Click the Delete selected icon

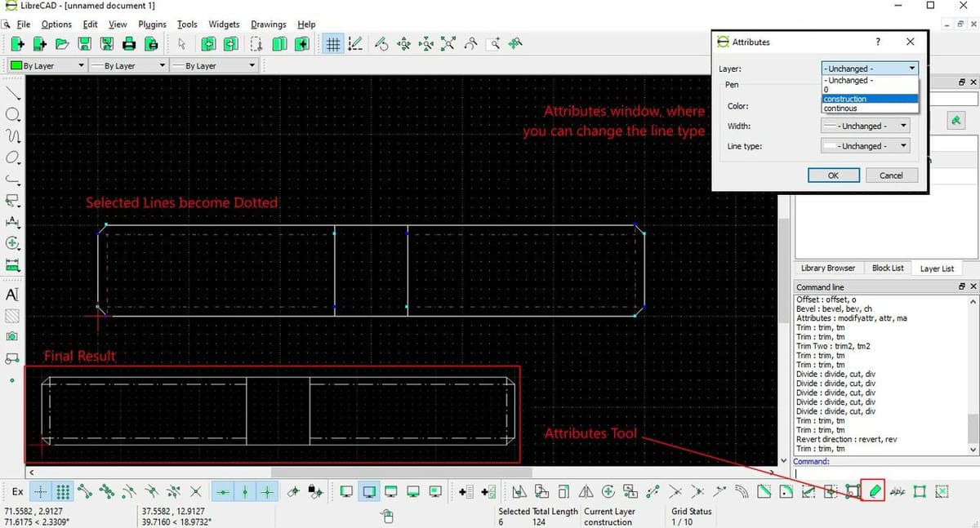click(x=942, y=491)
